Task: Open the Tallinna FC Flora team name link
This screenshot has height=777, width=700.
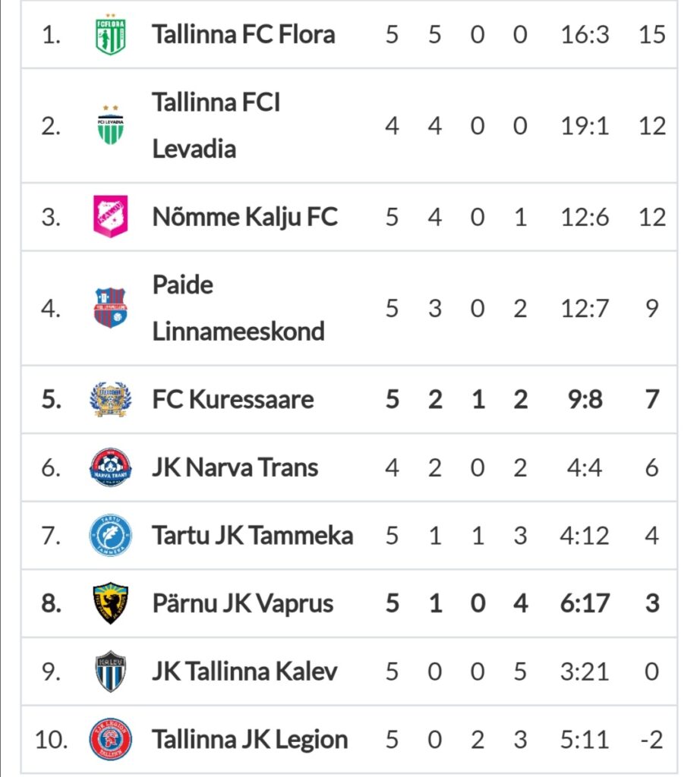Action: pos(244,34)
